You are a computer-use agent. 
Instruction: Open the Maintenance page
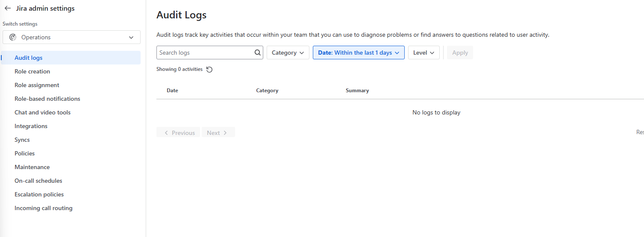(32, 167)
